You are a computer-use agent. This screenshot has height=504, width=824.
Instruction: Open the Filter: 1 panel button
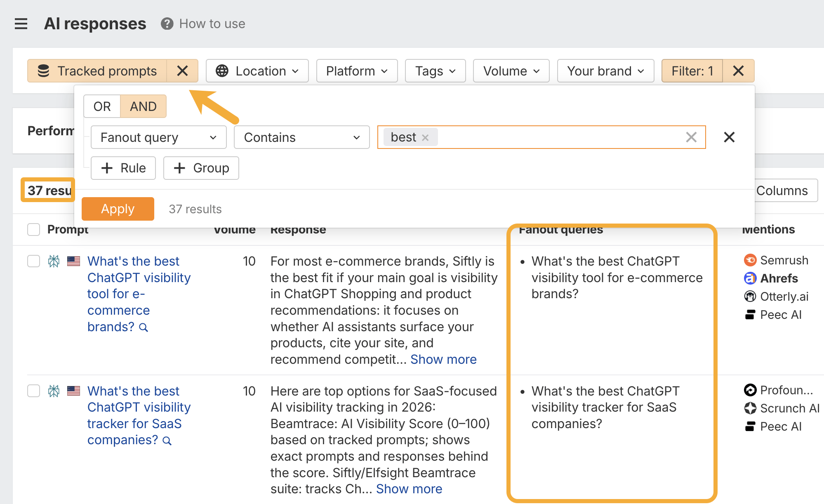[x=692, y=71]
